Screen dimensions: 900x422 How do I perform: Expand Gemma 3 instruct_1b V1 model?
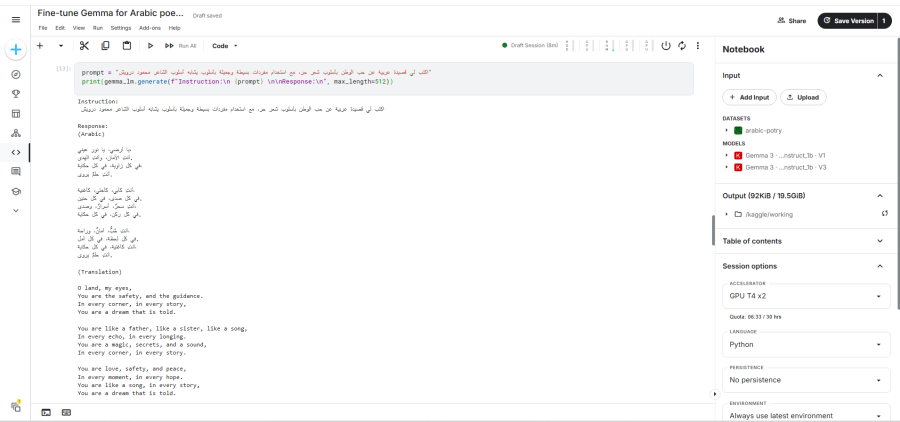click(x=727, y=156)
